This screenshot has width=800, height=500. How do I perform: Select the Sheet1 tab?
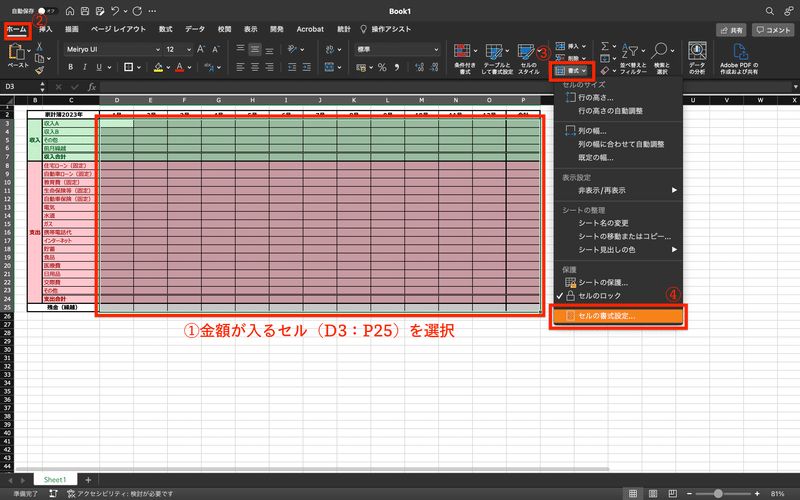click(x=55, y=480)
